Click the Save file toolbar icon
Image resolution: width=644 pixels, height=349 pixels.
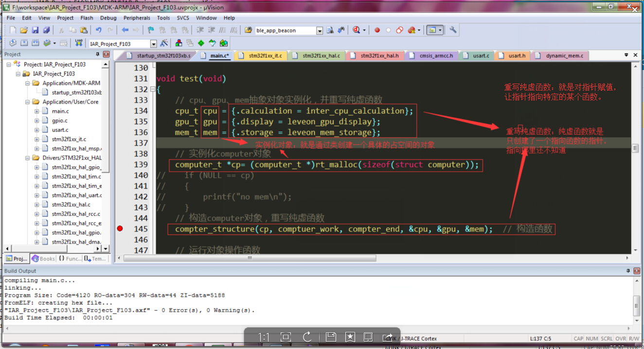pos(35,30)
